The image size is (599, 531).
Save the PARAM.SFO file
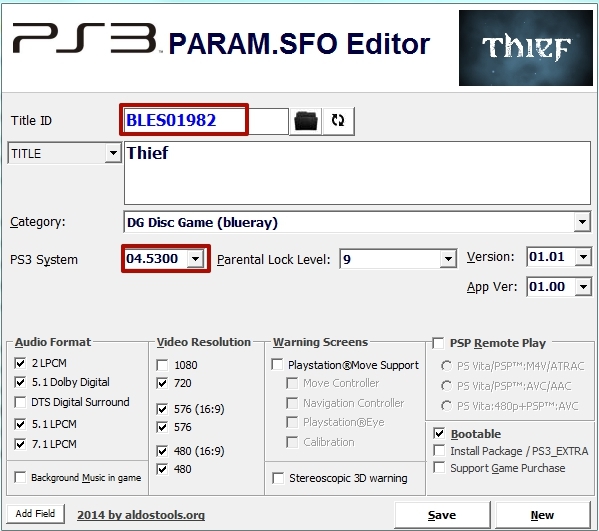pos(442,515)
